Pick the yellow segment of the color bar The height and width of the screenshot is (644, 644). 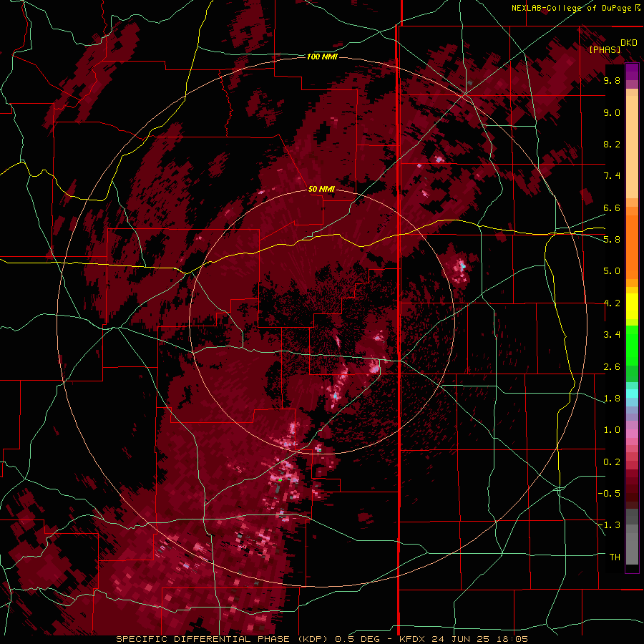[x=632, y=306]
